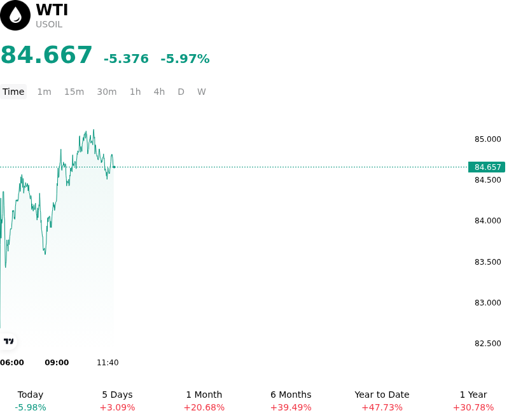
Task: Show 1 Month performance range
Action: click(x=204, y=401)
